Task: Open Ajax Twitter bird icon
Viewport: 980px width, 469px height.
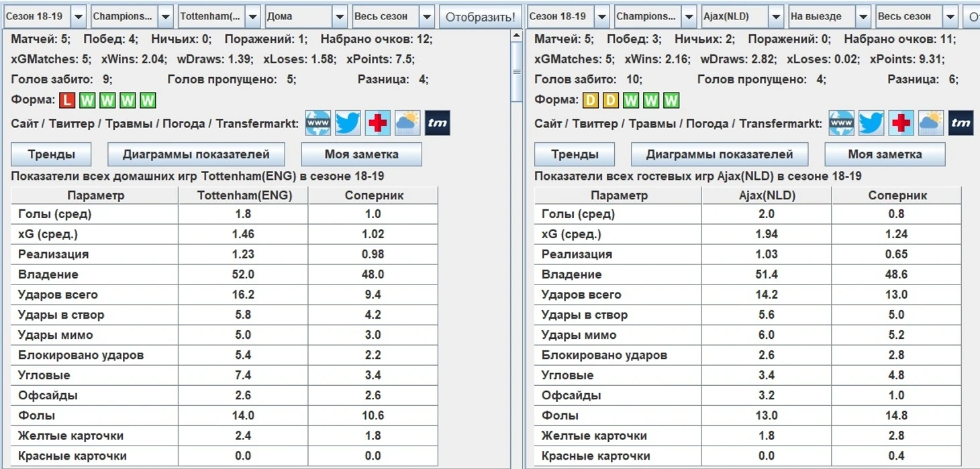Action: [x=871, y=123]
